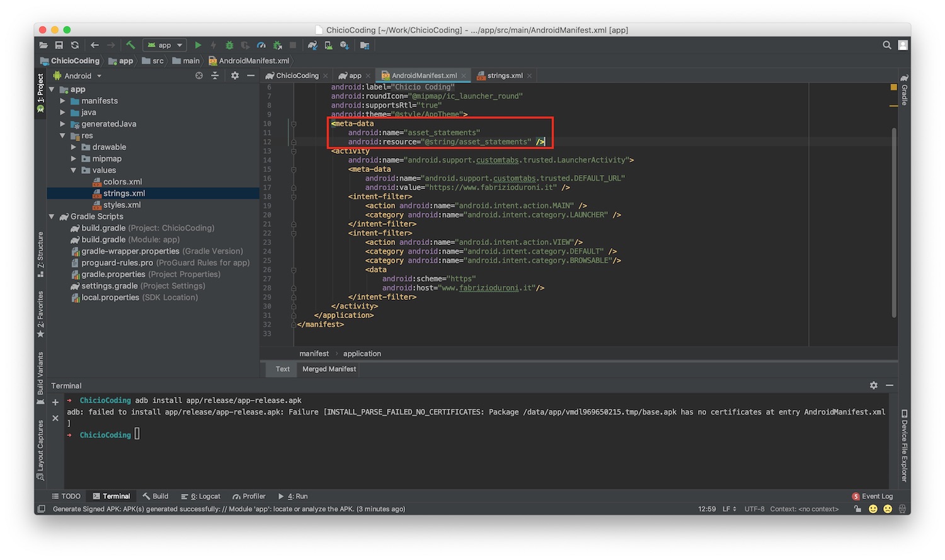Toggle the Layout Captures side tool window
This screenshot has height=560, width=945.
[40, 450]
